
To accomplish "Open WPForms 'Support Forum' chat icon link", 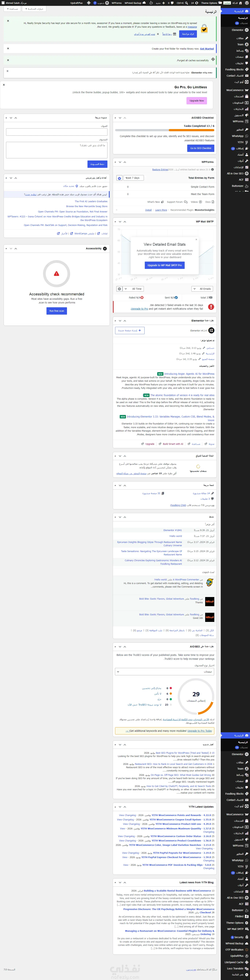I will point(177,202).
